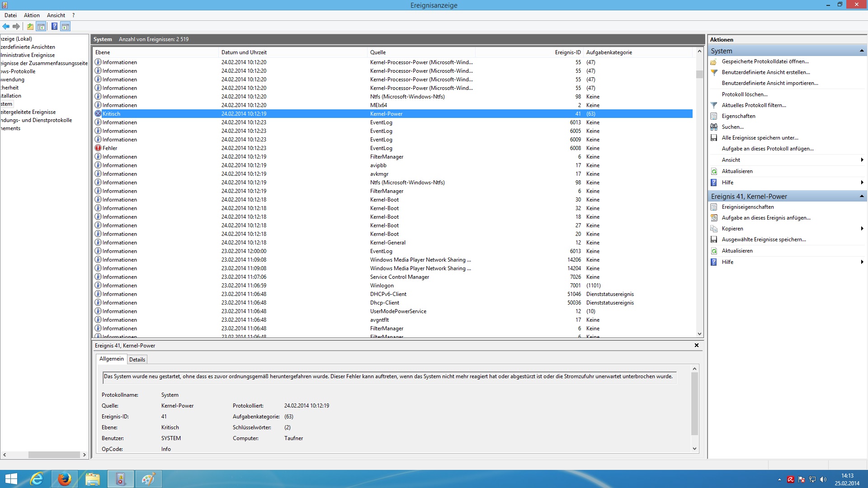This screenshot has width=868, height=488.
Task: Click save icon for 'Alle Ereignisse speichern unter'
Action: coord(714,138)
